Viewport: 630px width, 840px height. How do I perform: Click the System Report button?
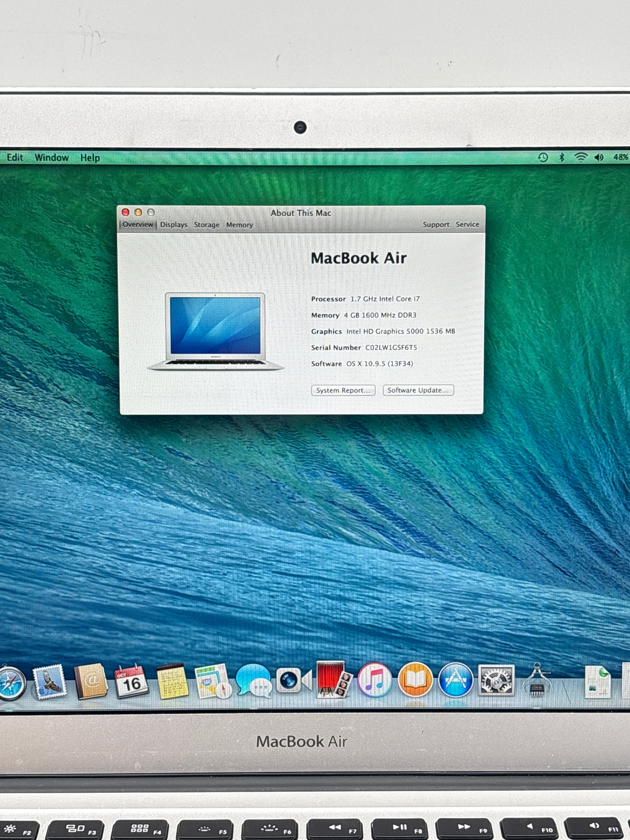pos(343,390)
